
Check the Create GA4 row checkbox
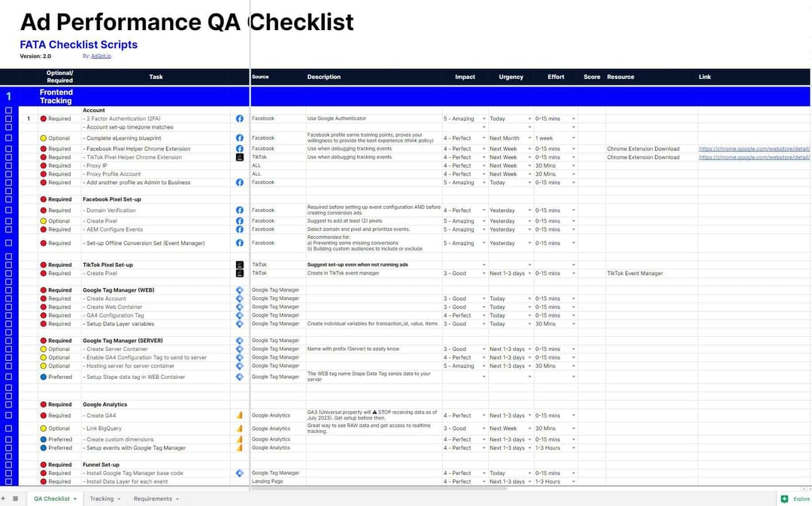point(8,415)
